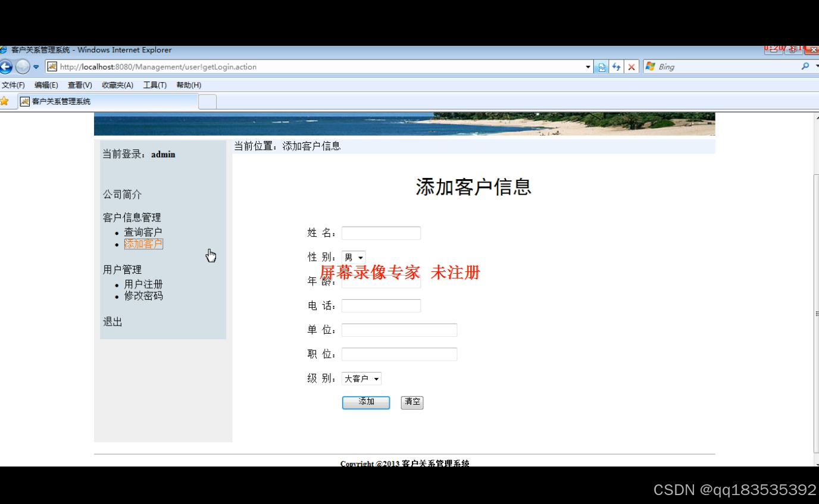Open the 男 gender dropdown
Image resolution: width=819 pixels, height=504 pixels.
[353, 256]
